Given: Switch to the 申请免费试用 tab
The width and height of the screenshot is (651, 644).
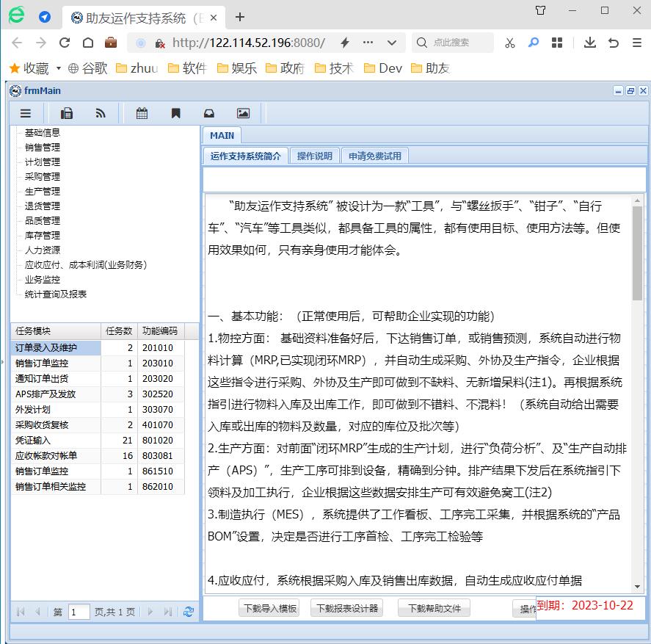Looking at the screenshot, I should [x=374, y=156].
